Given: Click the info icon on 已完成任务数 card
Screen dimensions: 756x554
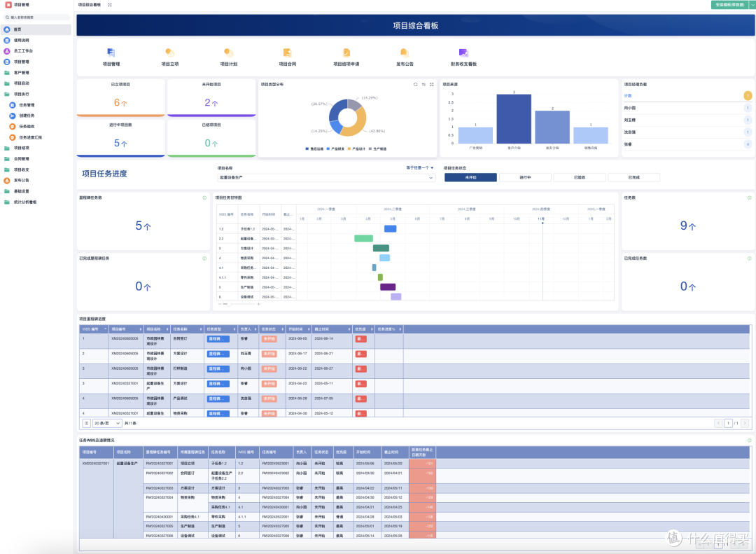Looking at the screenshot, I should (x=749, y=258).
